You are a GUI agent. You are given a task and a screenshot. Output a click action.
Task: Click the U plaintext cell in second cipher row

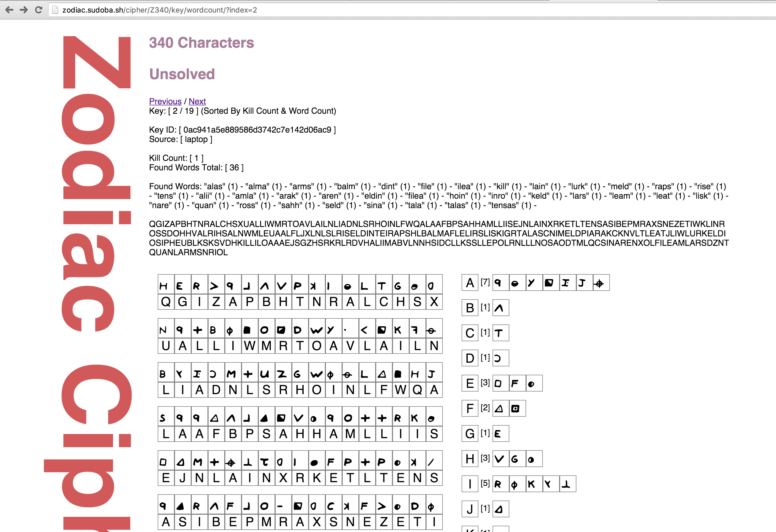point(166,346)
